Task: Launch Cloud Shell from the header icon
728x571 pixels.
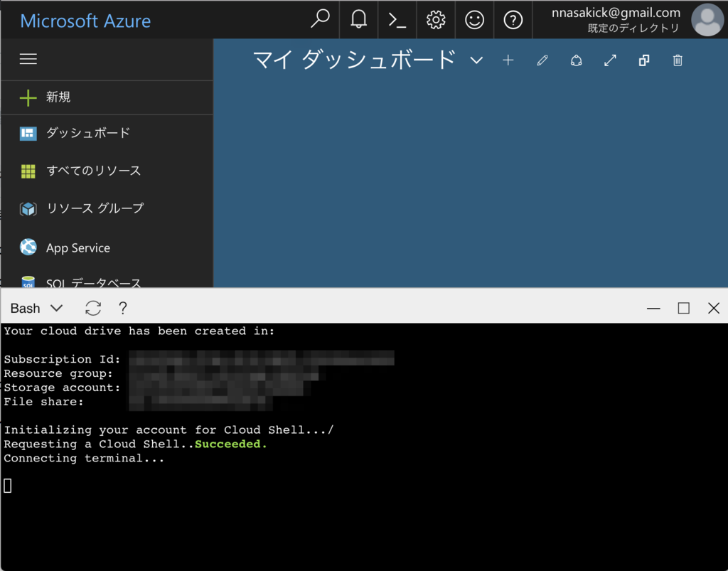Action: (x=397, y=20)
